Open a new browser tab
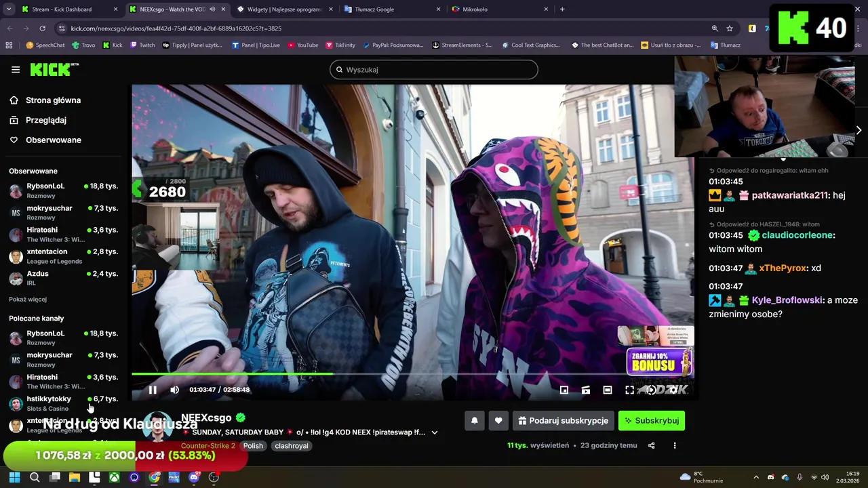Image resolution: width=868 pixels, height=488 pixels. click(x=562, y=9)
